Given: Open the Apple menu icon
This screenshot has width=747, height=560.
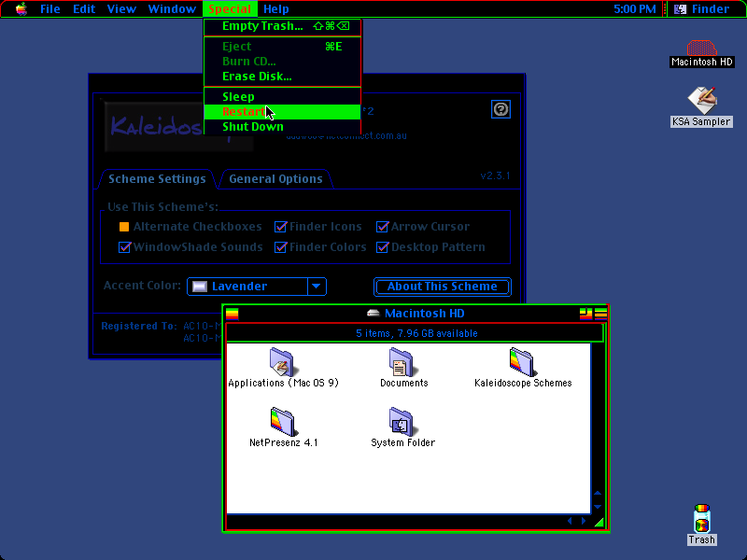Looking at the screenshot, I should 21,9.
